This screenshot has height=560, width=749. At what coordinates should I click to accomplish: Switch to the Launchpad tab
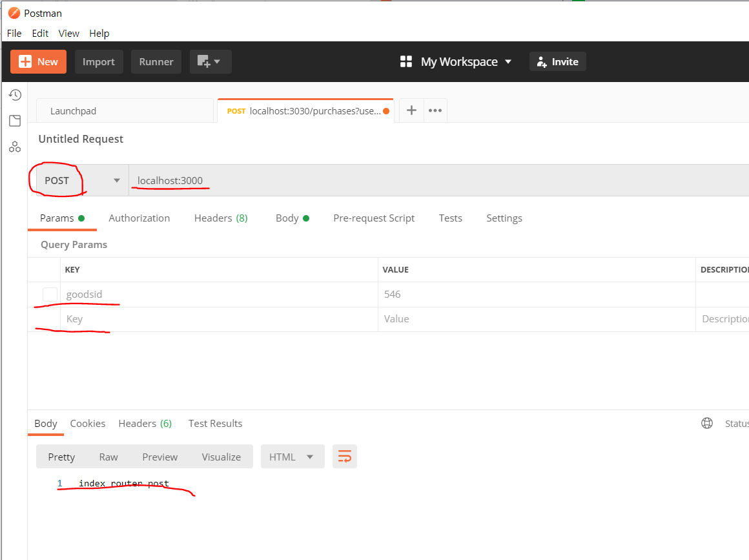click(x=125, y=111)
